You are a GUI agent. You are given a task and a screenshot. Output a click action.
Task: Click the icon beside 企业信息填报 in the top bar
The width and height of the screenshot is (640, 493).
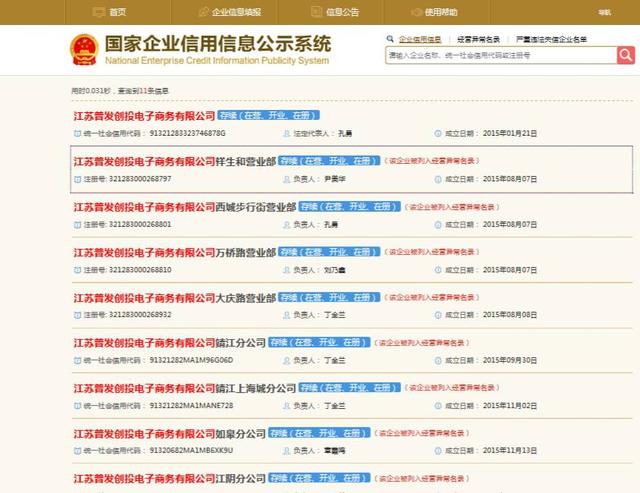pyautogui.click(x=203, y=12)
